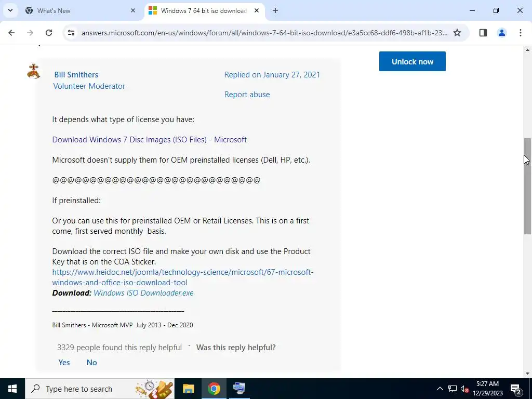Click the browser forward arrow
Image resolution: width=532 pixels, height=399 pixels.
pos(30,33)
